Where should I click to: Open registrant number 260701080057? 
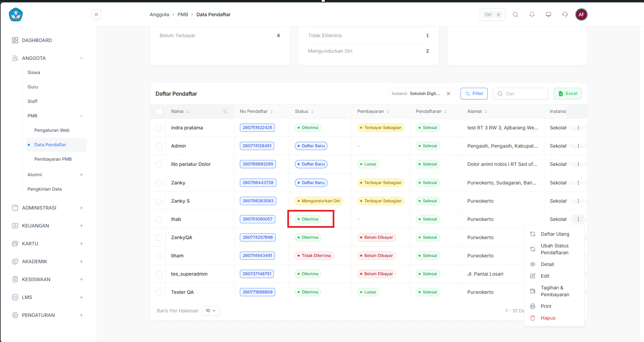click(257, 219)
